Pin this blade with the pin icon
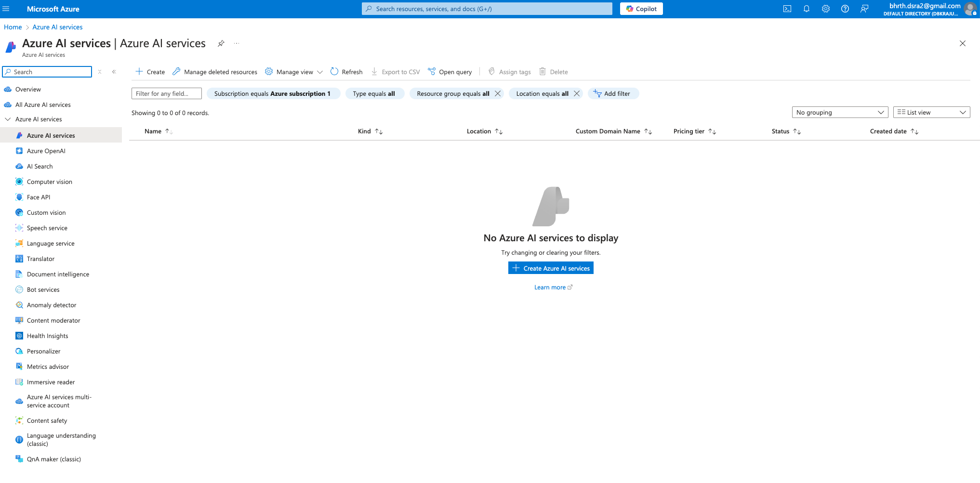The height and width of the screenshot is (483, 980). [221, 43]
